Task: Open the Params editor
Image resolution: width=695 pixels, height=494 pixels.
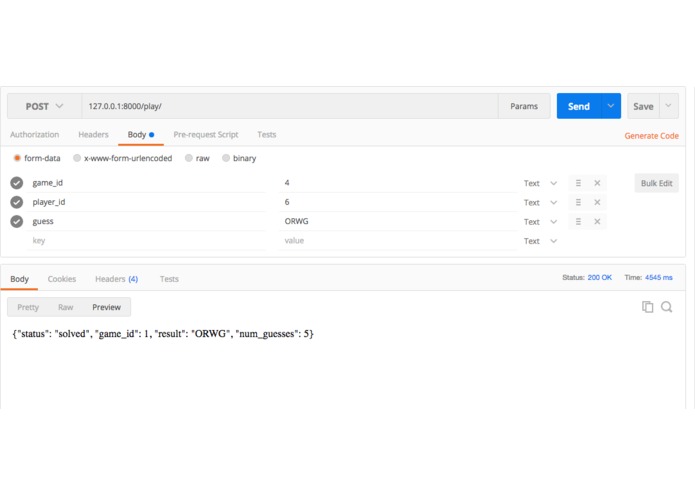Action: [524, 106]
